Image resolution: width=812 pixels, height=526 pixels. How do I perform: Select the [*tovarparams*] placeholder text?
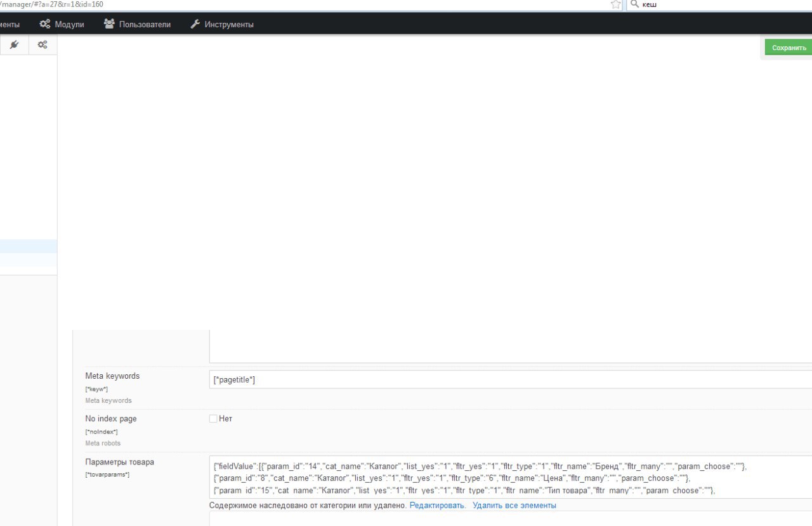click(107, 475)
